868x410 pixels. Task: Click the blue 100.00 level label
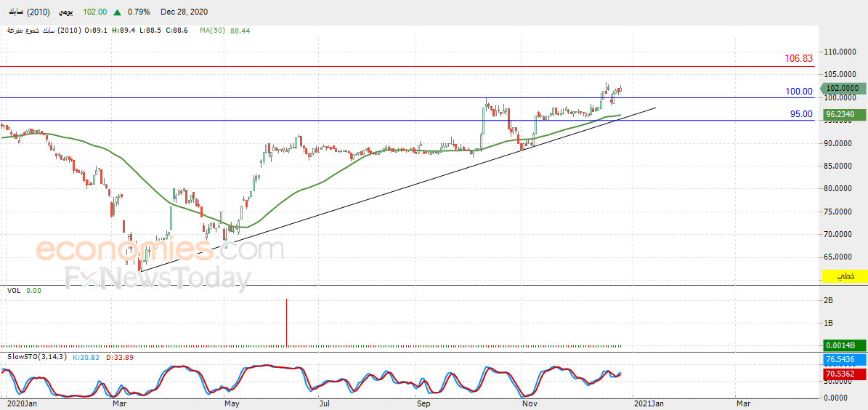[x=798, y=92]
